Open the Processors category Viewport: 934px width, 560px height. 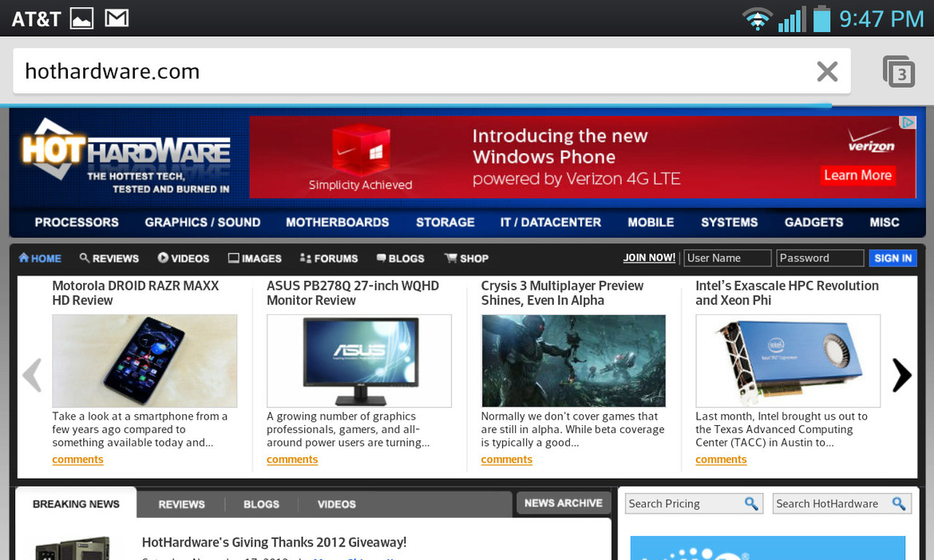[x=77, y=222]
